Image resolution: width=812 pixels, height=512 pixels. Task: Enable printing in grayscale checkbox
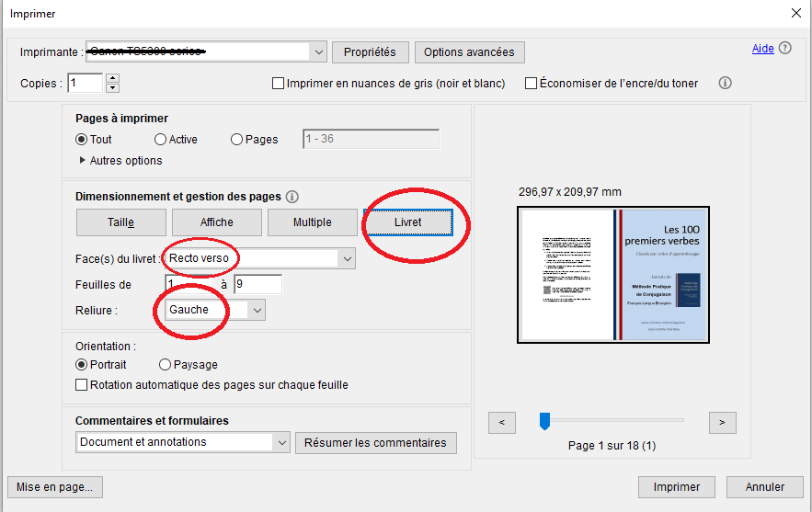(279, 84)
